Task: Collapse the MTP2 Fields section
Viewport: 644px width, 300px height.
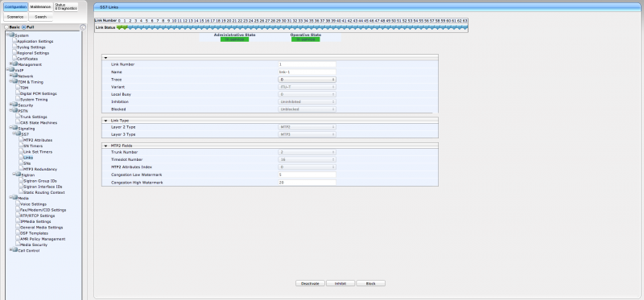Action: 105,146
